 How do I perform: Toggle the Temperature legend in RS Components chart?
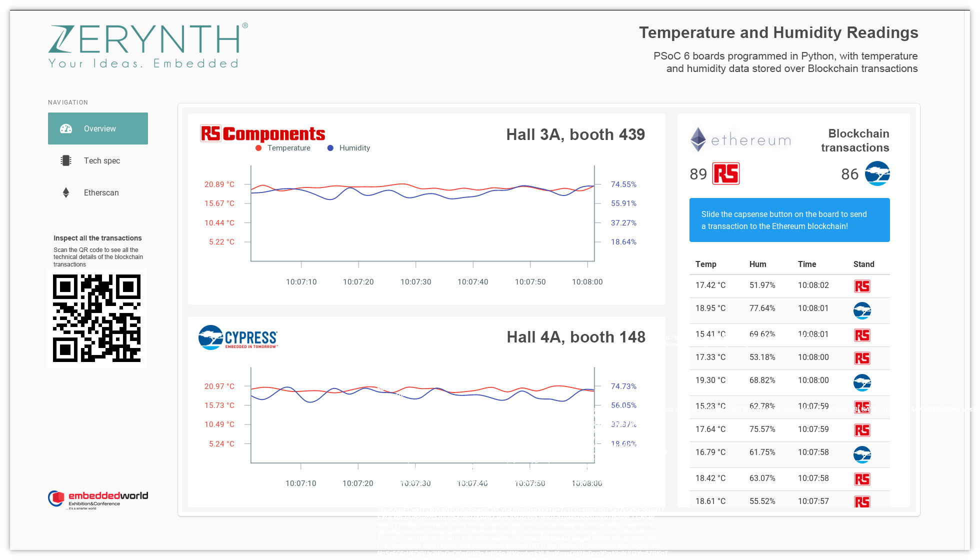coord(283,148)
